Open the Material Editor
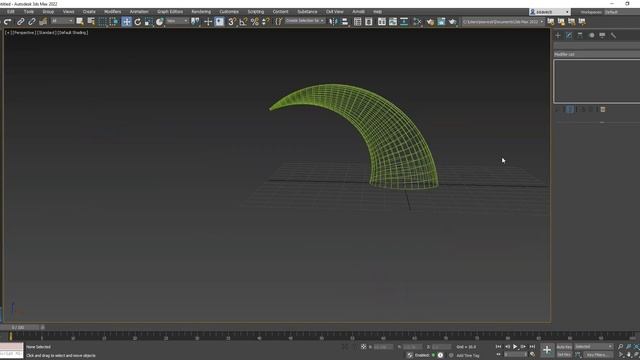Image resolution: width=640 pixels, height=360 pixels. [417, 22]
